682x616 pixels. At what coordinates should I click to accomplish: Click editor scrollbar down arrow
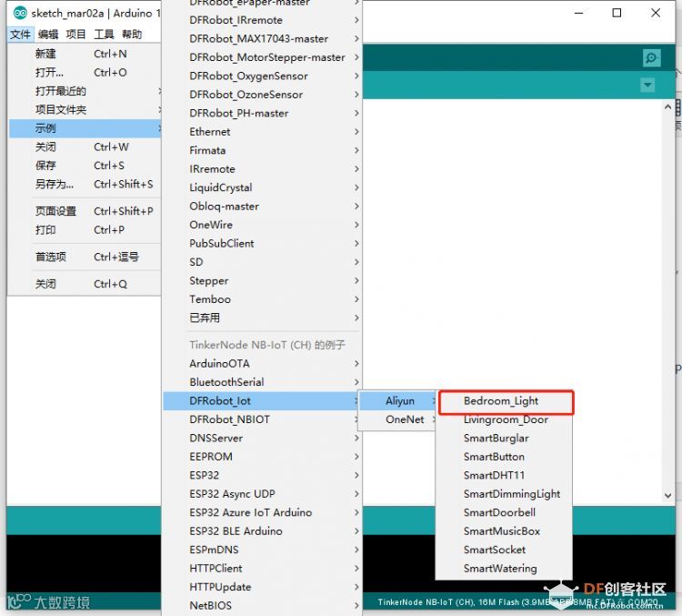coord(667,495)
